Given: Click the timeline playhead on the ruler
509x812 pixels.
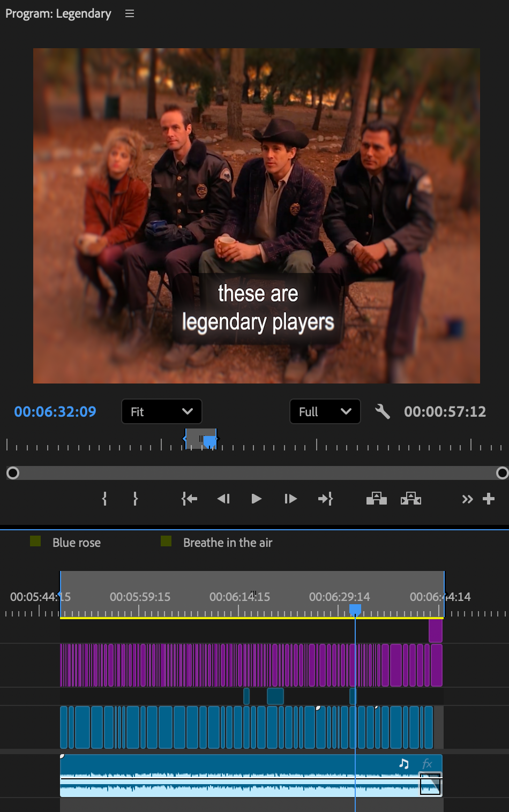Looking at the screenshot, I should [x=355, y=610].
